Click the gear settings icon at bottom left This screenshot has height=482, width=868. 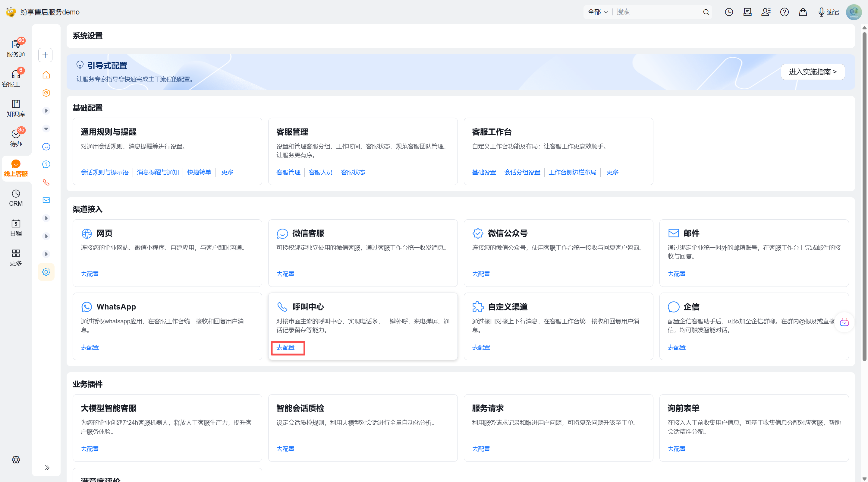[x=16, y=459]
